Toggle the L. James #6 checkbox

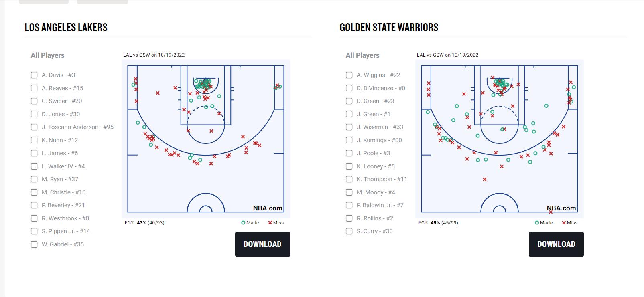(34, 153)
